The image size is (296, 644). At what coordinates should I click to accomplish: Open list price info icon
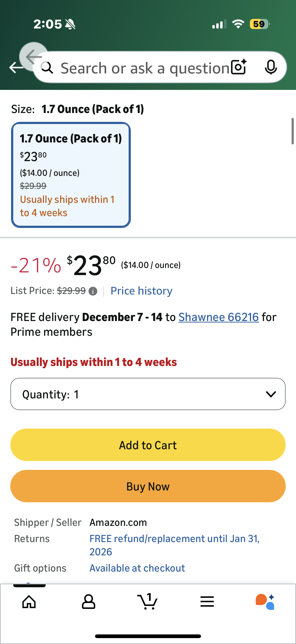(x=93, y=291)
